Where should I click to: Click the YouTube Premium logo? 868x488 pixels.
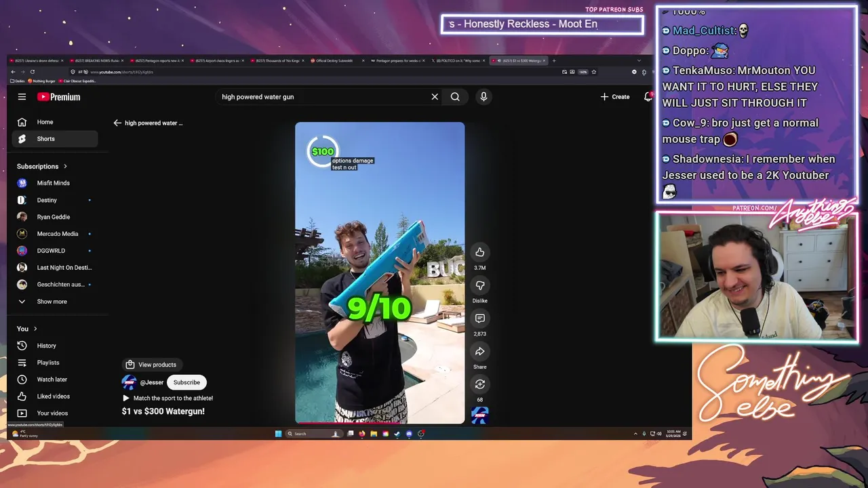point(58,97)
